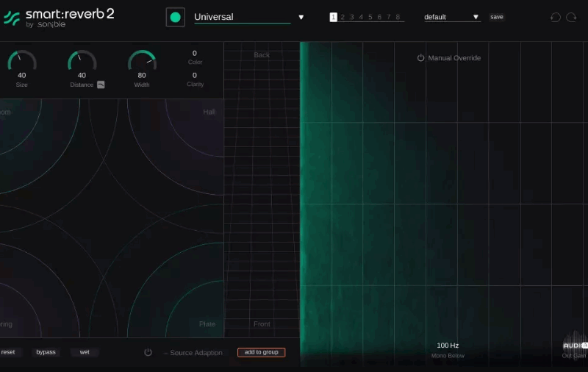Reset the plugin settings
The height and width of the screenshot is (372, 588).
8,352
